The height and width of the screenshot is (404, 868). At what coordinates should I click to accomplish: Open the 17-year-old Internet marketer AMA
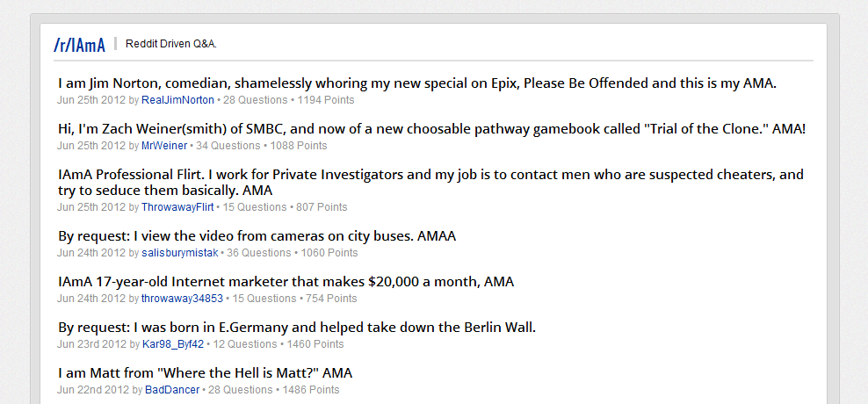point(286,282)
